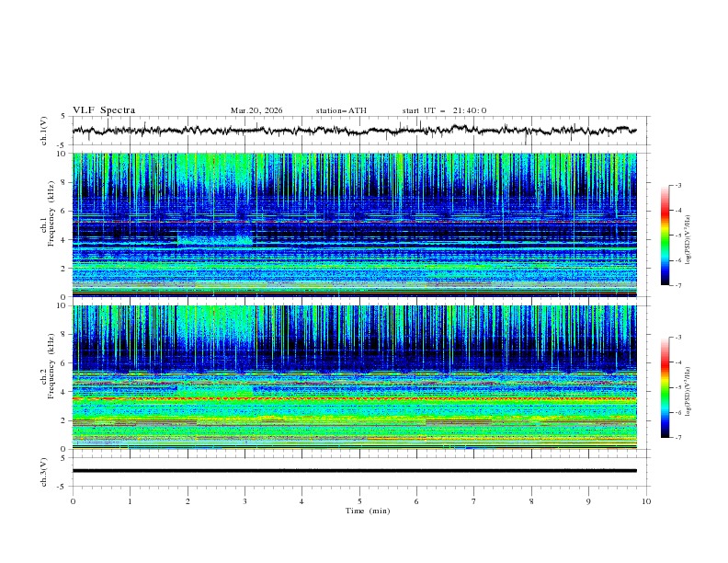Click the ch.1 'Frequency (kHz)' axis label
The height and width of the screenshot is (563, 728).
51,214
